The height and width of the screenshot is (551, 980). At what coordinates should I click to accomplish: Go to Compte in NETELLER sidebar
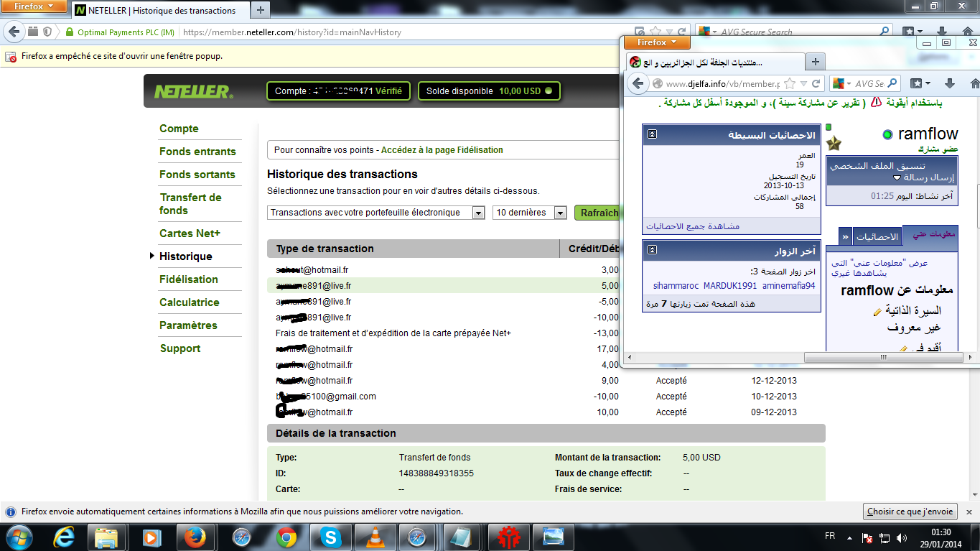click(179, 129)
